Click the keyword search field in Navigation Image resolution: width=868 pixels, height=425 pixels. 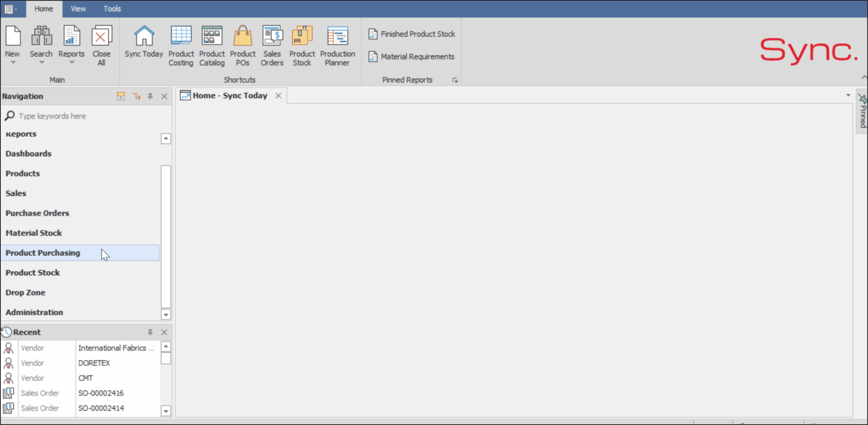[x=87, y=116]
